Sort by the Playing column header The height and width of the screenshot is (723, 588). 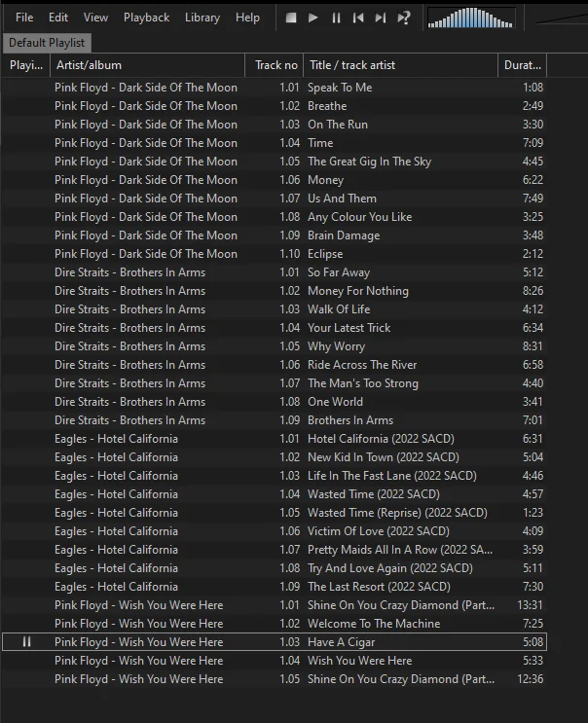tap(26, 65)
